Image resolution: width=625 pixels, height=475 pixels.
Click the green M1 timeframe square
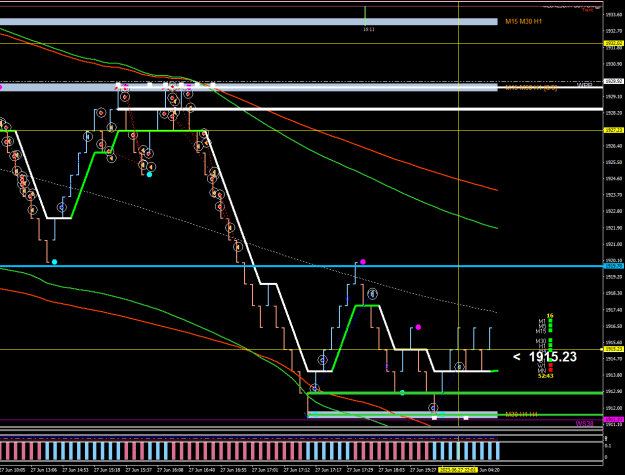point(550,320)
